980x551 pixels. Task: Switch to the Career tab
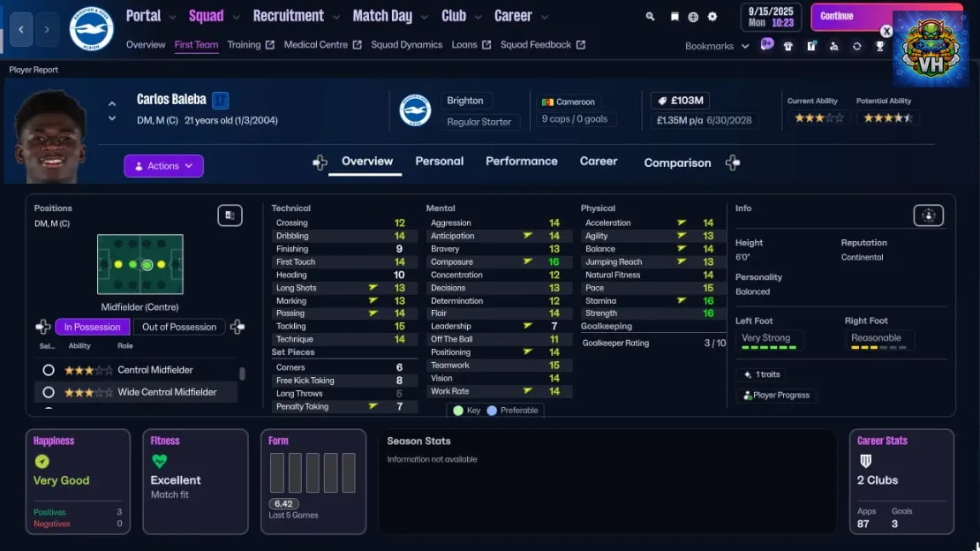point(598,162)
